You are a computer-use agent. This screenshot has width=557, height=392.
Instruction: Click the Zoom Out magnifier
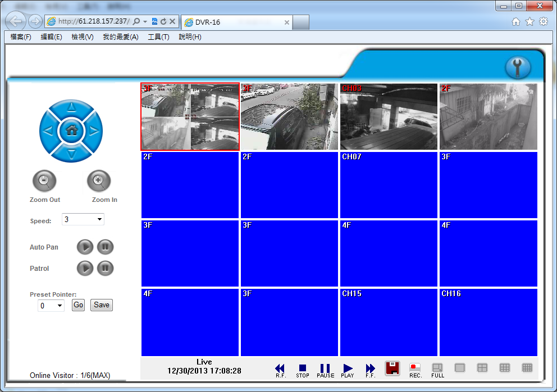click(44, 181)
